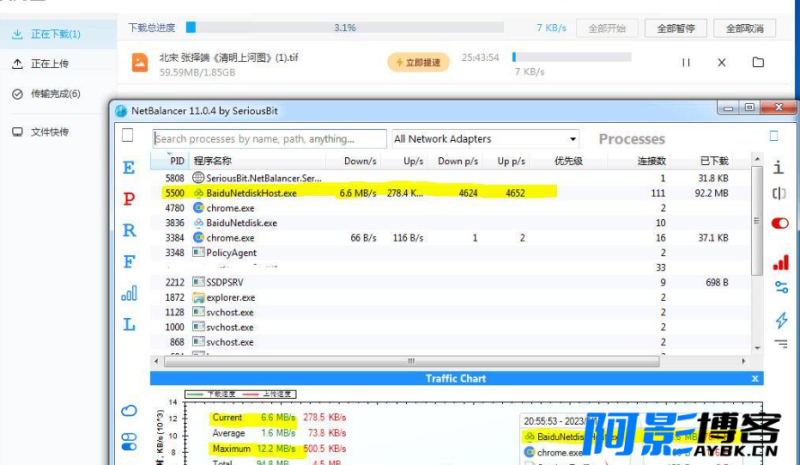800x465 pixels.
Task: Select the svchost.exe row with PID 1000
Action: tap(451, 327)
